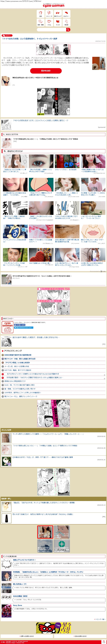Click the Twitter follow @cyzowoman button
This screenshot has width=107, height=644.
(24, 327)
